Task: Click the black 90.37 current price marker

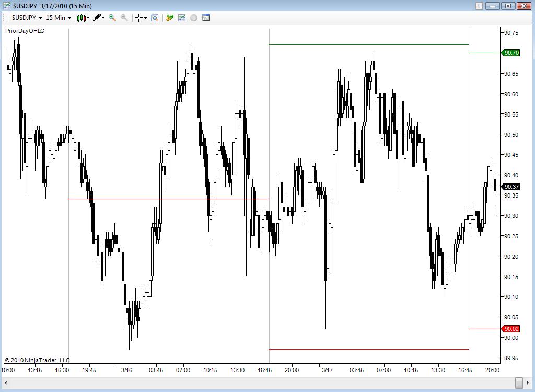Action: point(510,187)
